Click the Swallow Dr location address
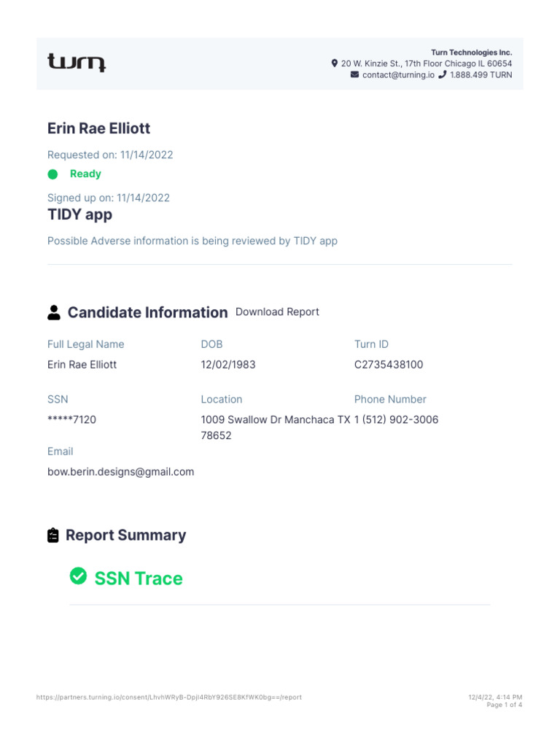Viewport: 560px width, 747px height. click(275, 420)
